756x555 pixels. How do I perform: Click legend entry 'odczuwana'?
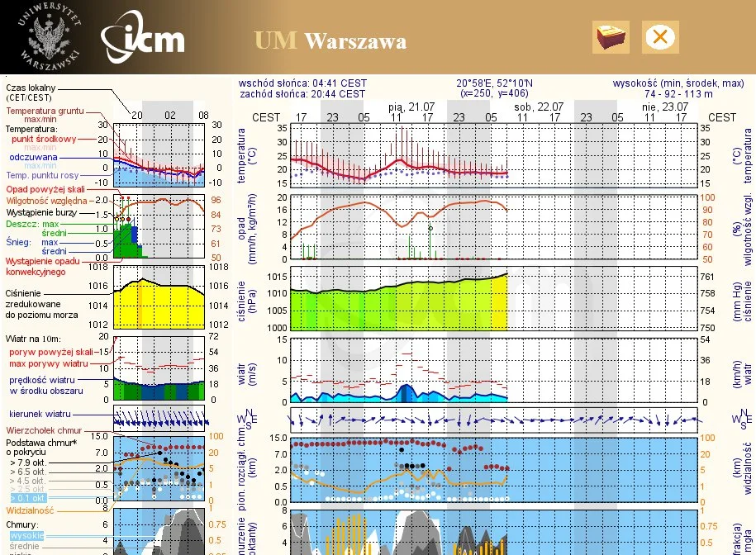click(x=33, y=157)
